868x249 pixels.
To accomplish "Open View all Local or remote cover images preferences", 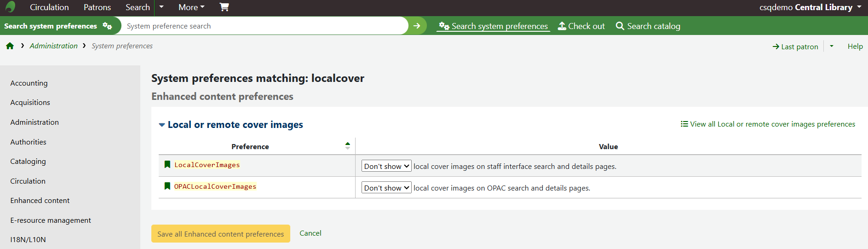I will pyautogui.click(x=768, y=124).
